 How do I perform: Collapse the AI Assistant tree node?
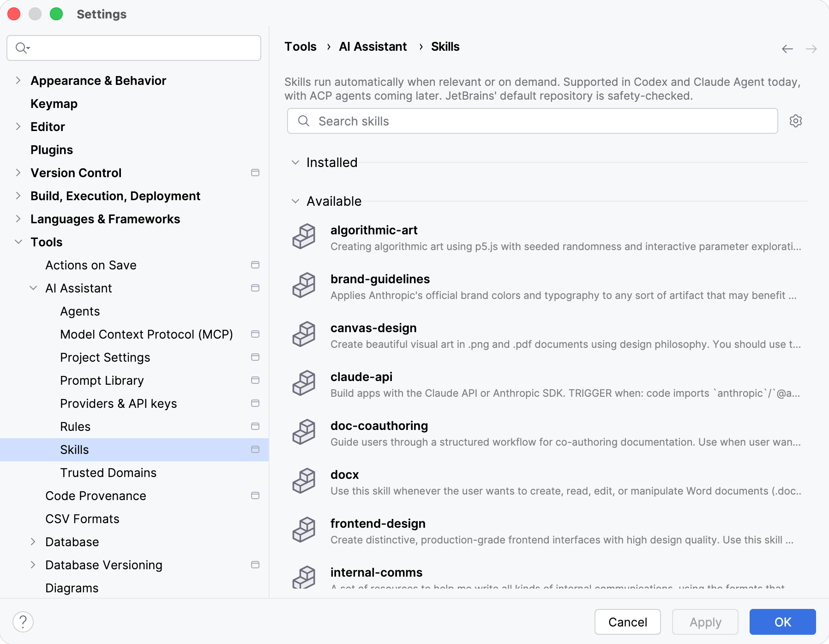tap(33, 288)
